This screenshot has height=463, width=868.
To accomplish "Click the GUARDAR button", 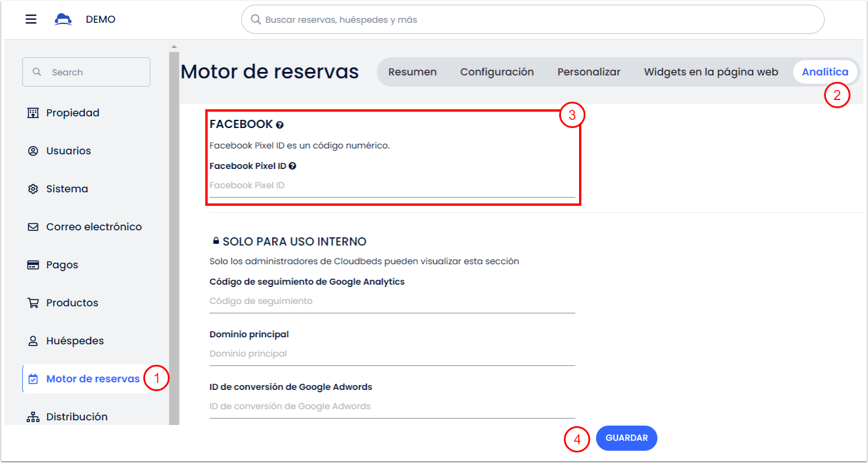I will click(626, 438).
